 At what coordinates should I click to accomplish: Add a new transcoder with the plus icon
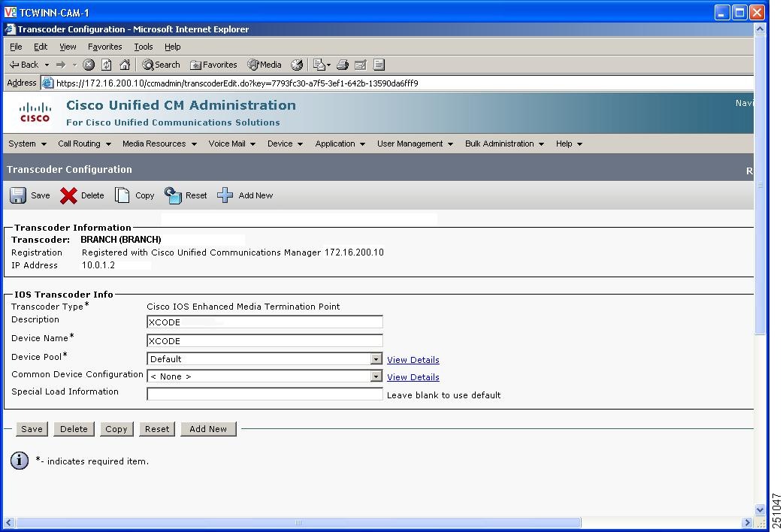225,195
